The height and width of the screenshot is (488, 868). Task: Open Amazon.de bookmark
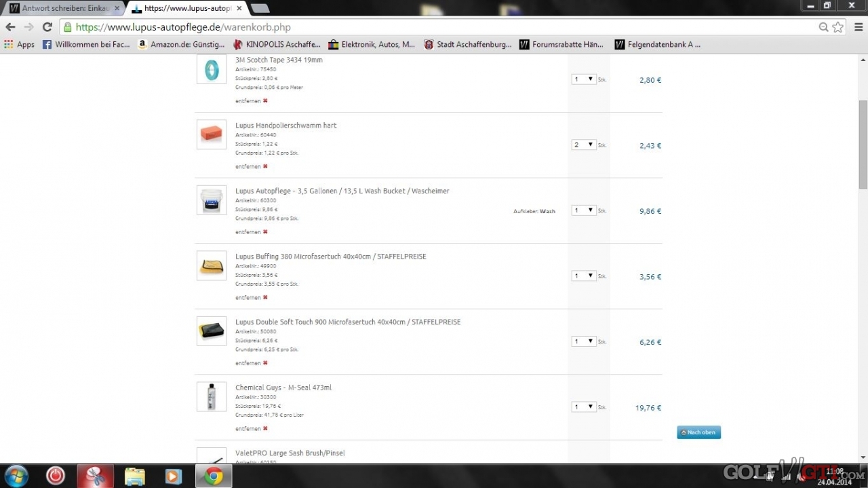pyautogui.click(x=181, y=44)
